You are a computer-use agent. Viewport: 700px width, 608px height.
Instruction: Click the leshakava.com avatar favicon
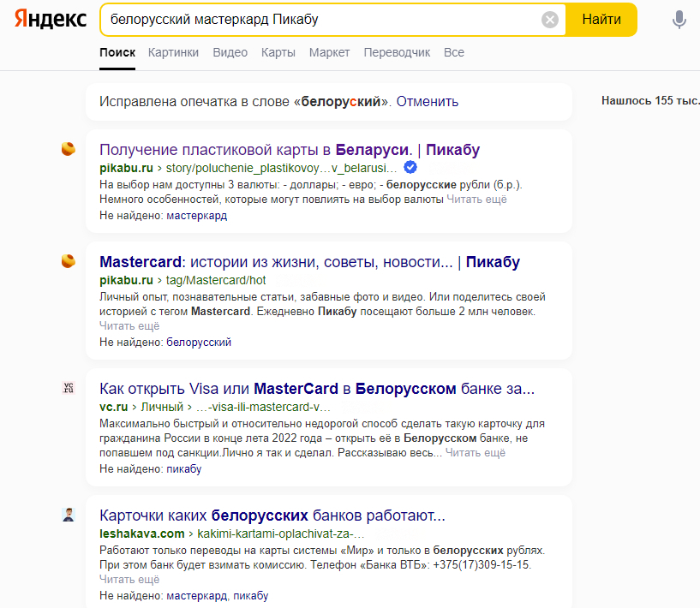[69, 515]
